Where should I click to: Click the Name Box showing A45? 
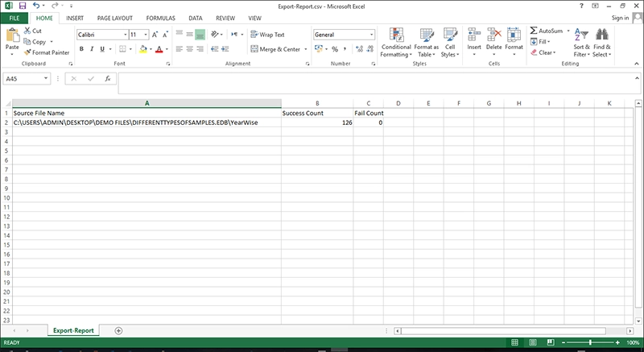pos(27,78)
